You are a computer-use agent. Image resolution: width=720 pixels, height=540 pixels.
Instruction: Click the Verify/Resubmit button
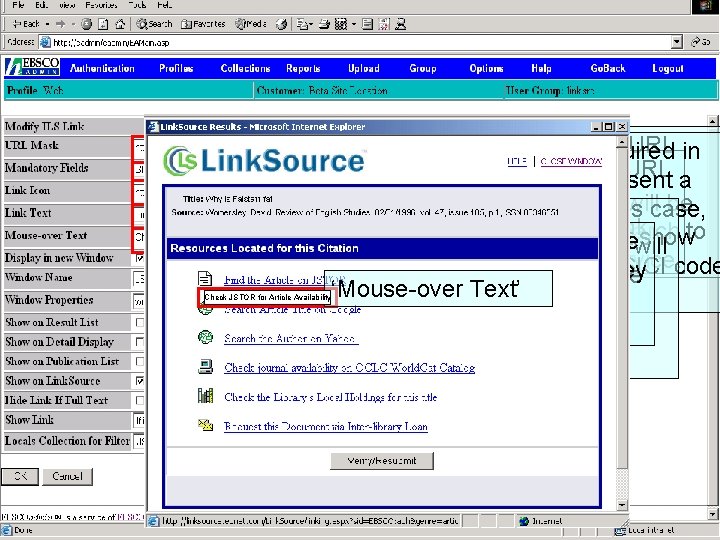tap(382, 461)
